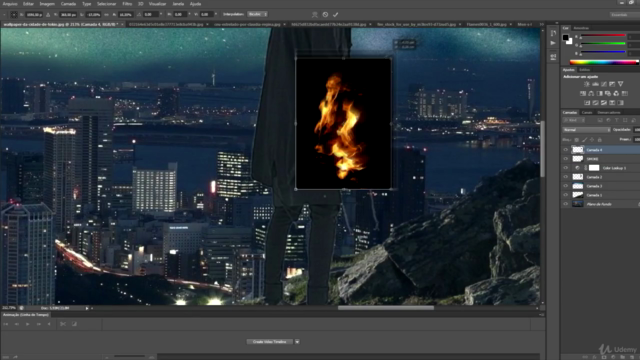Add a Black & White adjustment
Viewport: 640px width, 360px height.
[x=600, y=93]
